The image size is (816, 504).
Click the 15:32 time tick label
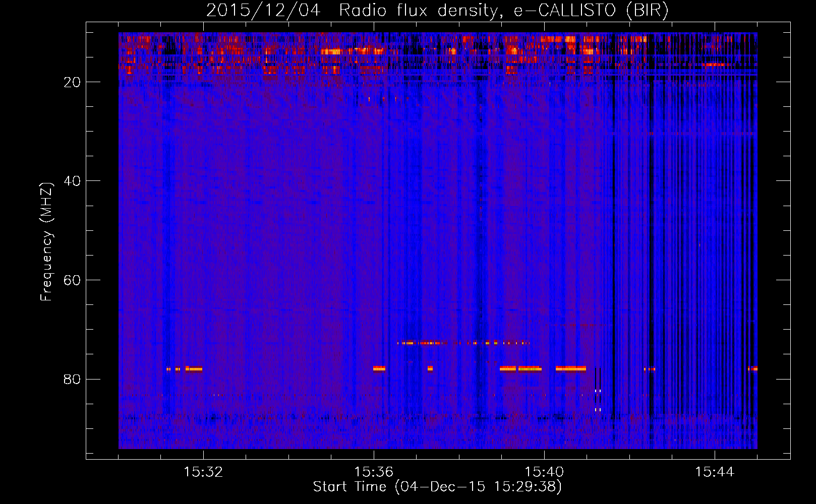click(203, 472)
